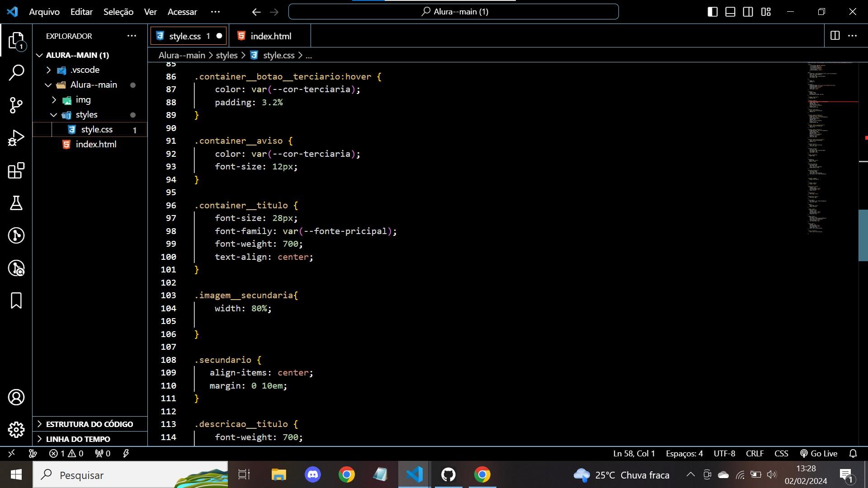Open notifications bell in status bar
Image resolution: width=868 pixels, height=488 pixels.
point(853,453)
